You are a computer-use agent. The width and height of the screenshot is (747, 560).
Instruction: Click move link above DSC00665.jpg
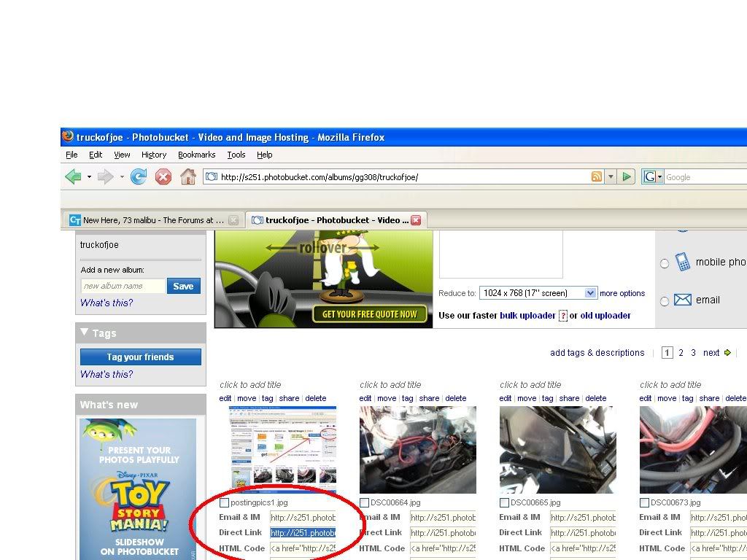click(x=527, y=399)
